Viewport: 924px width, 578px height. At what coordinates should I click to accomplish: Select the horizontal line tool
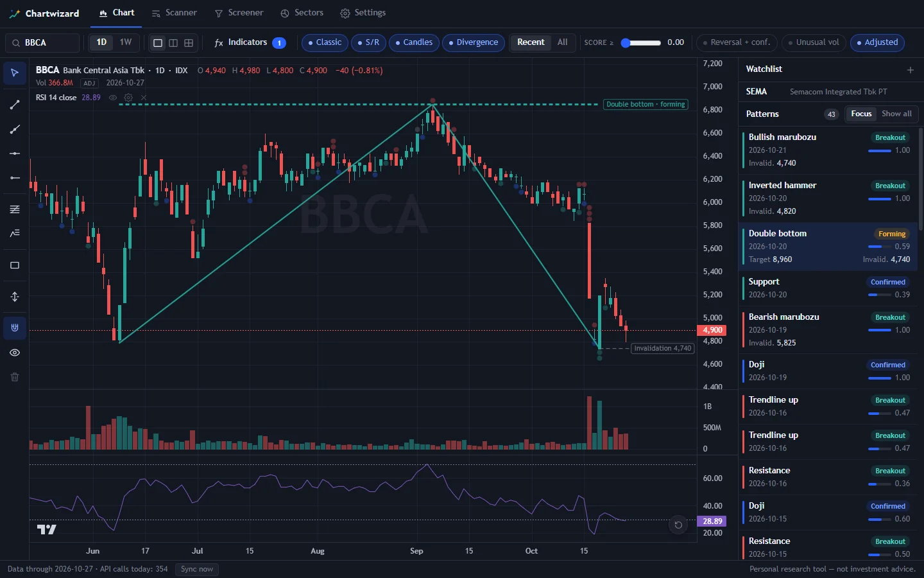(15, 153)
